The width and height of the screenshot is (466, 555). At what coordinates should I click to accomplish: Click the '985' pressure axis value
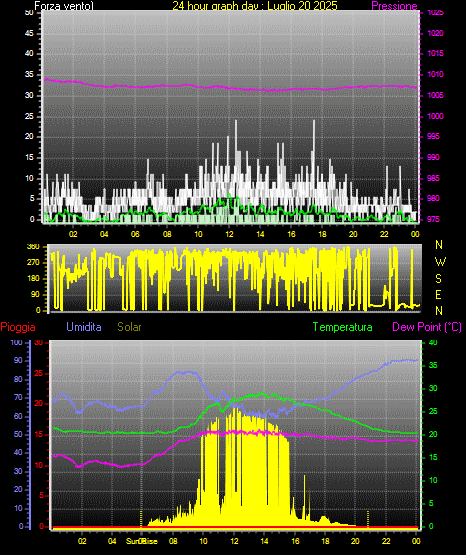[x=434, y=178]
